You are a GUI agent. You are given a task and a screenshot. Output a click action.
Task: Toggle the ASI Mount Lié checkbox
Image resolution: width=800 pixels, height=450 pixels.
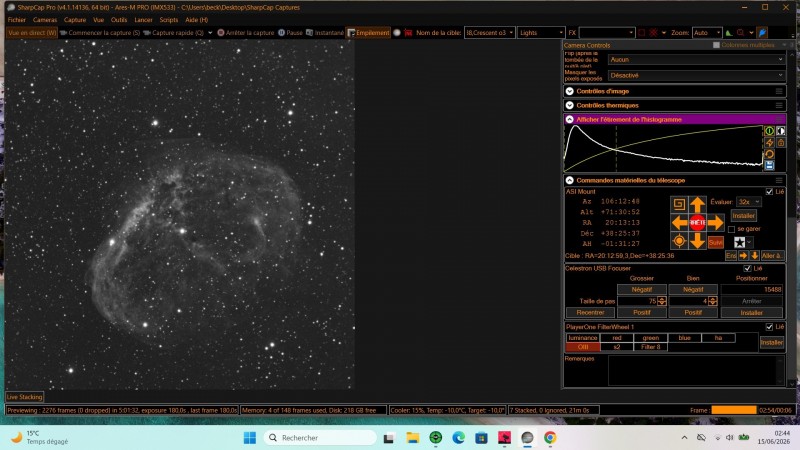769,192
